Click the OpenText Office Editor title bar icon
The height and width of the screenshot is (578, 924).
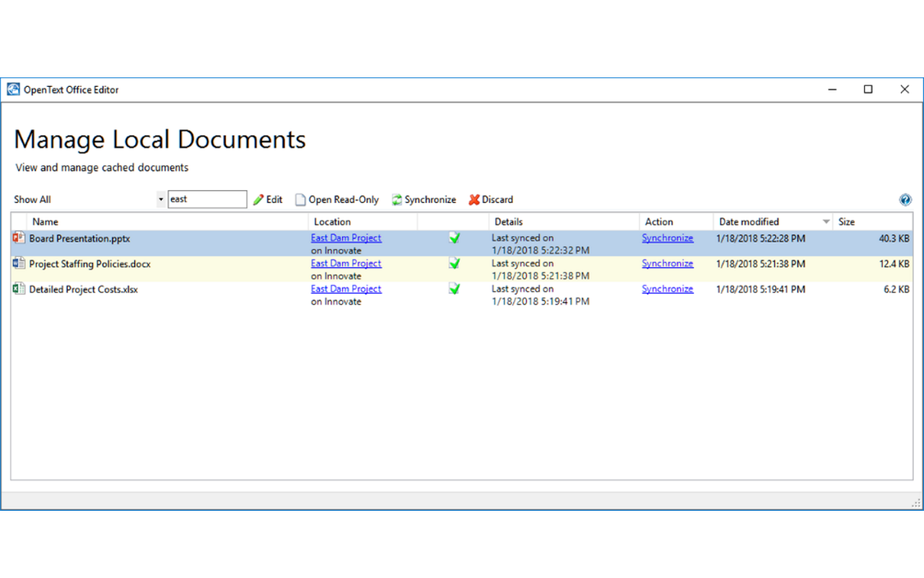12,89
